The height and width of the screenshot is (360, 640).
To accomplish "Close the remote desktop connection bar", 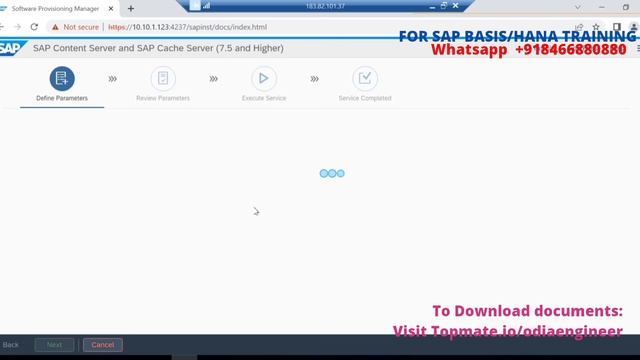I will pyautogui.click(x=456, y=5).
